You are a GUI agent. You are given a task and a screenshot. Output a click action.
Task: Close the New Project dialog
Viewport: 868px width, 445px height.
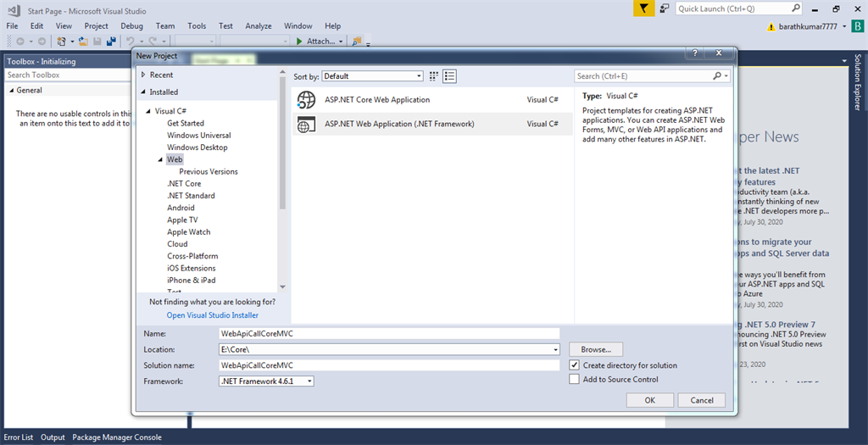tap(719, 53)
